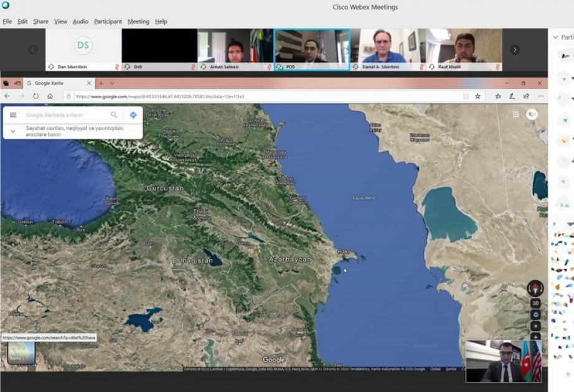
Task: Toggle muted mic icon on Dan Silverstein tile
Action: [x=117, y=67]
